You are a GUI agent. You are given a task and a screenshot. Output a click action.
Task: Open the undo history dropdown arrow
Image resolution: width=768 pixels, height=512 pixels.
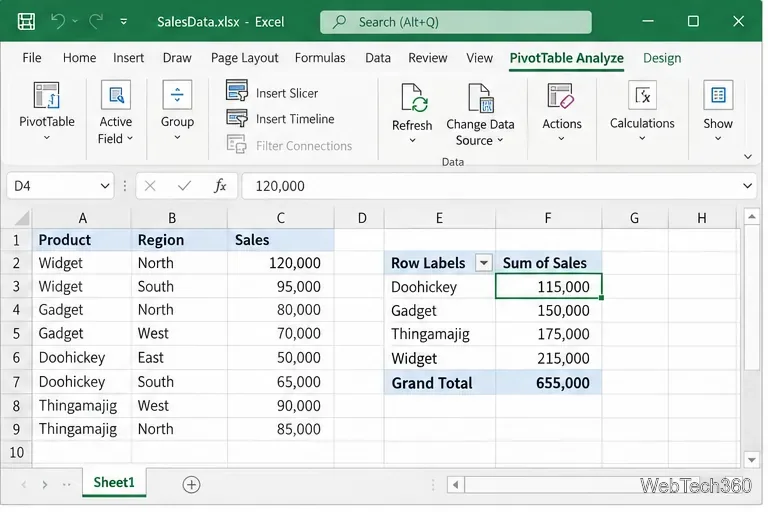coord(75,22)
